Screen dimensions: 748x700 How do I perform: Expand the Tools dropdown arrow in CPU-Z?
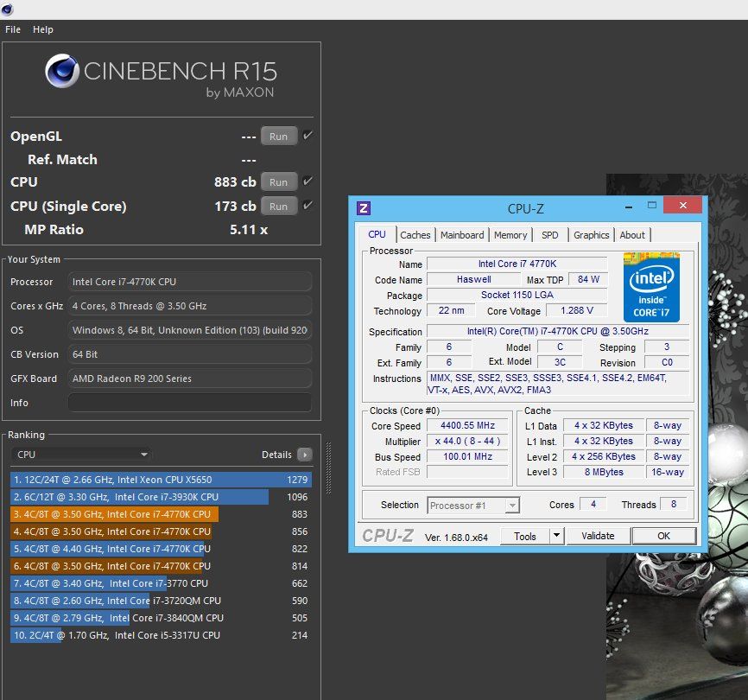[556, 536]
